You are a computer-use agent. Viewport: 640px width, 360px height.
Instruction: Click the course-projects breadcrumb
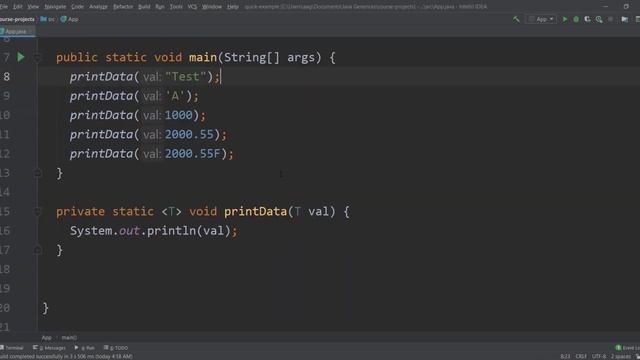tap(17, 19)
